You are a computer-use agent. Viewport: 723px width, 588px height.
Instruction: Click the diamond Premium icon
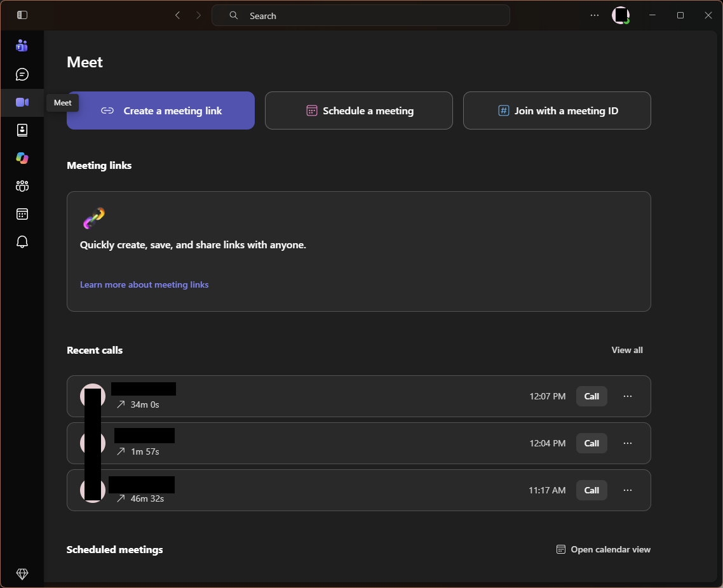(22, 574)
